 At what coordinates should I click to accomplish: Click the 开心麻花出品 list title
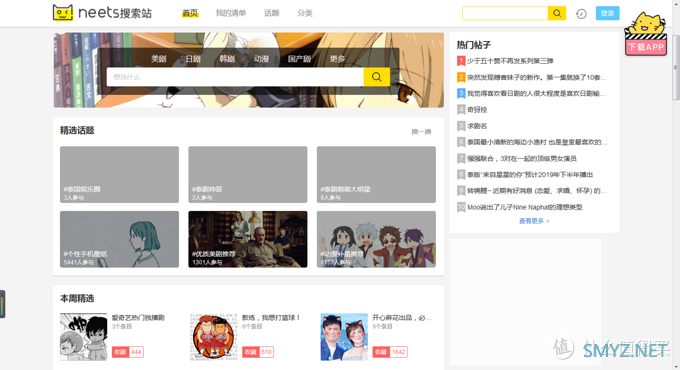tap(402, 318)
